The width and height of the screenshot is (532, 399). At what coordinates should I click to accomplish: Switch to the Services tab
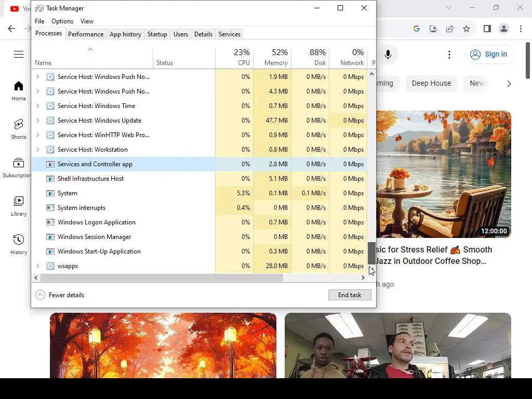230,34
